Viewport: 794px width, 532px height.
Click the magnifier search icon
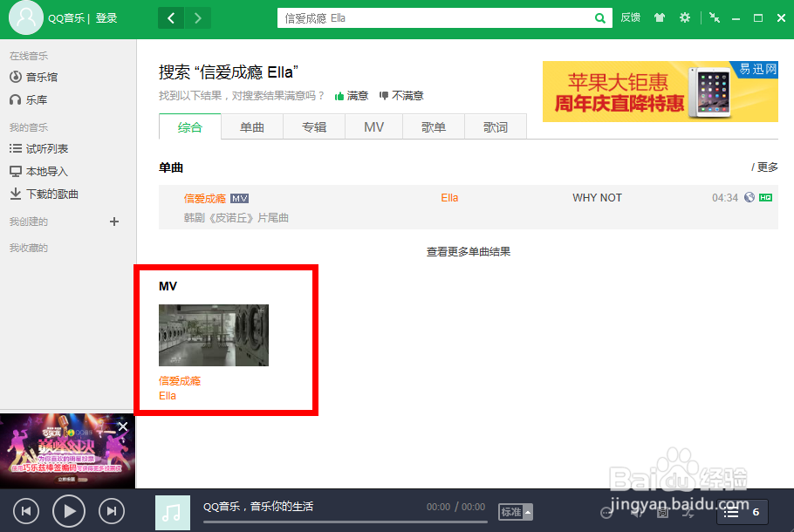click(600, 18)
